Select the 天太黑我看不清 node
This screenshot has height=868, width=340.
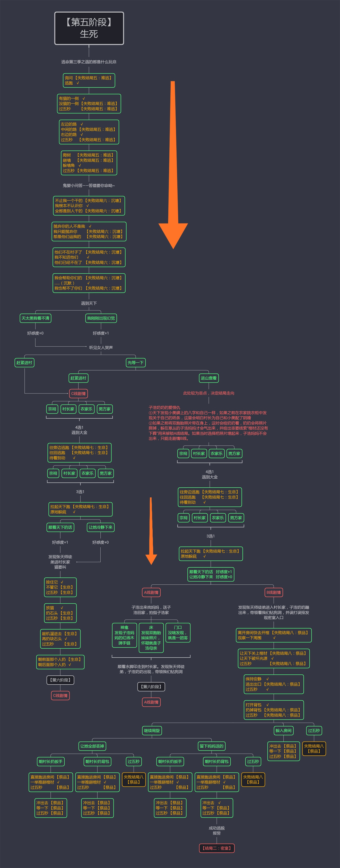point(36,318)
